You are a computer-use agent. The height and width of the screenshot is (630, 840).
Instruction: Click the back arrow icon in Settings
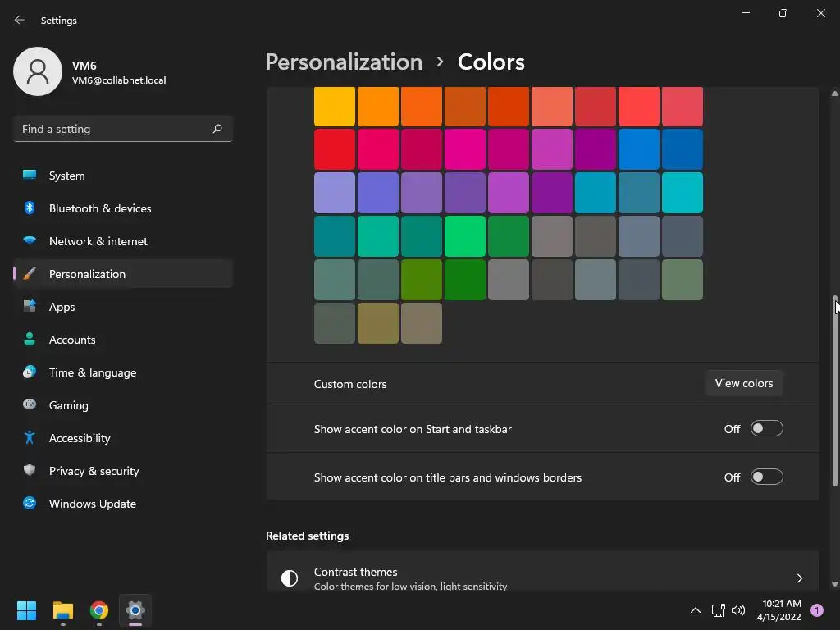pyautogui.click(x=20, y=20)
